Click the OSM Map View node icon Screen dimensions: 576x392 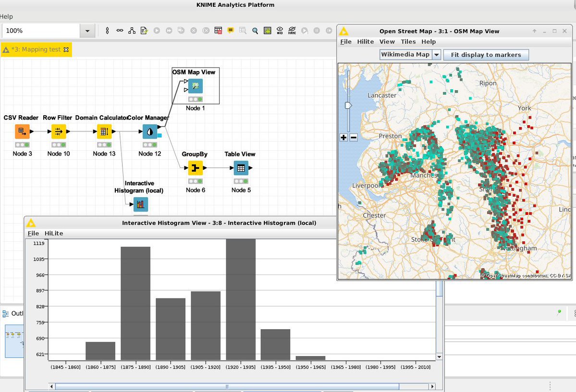coord(195,86)
